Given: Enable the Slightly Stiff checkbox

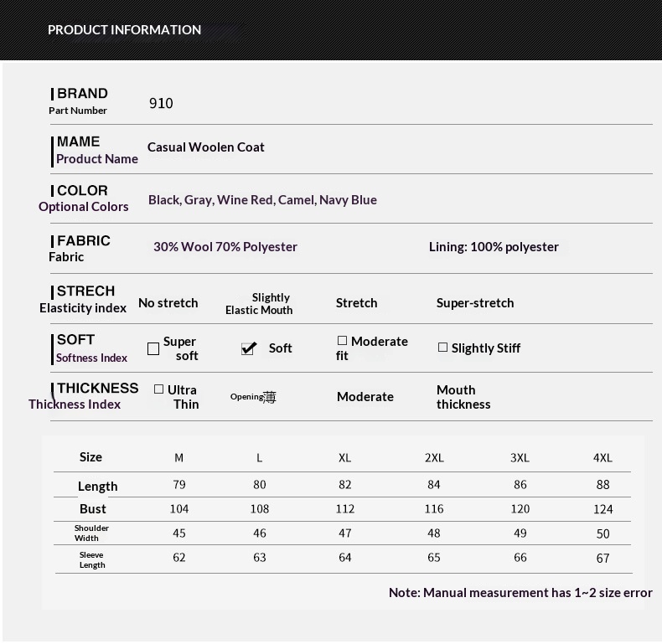Looking at the screenshot, I should 443,348.
